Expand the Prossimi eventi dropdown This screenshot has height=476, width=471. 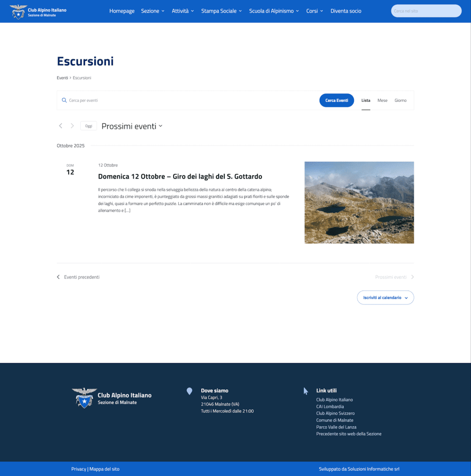tap(132, 126)
